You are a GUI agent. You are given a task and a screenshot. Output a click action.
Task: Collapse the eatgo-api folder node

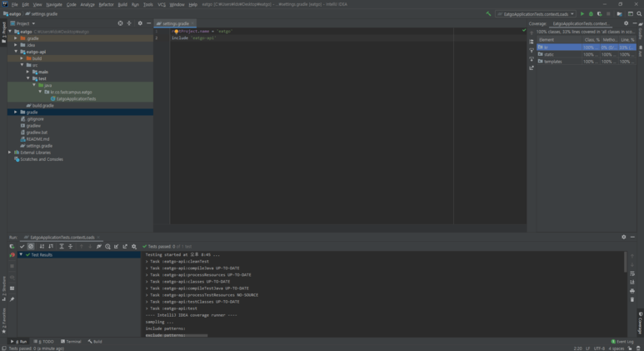coord(15,52)
